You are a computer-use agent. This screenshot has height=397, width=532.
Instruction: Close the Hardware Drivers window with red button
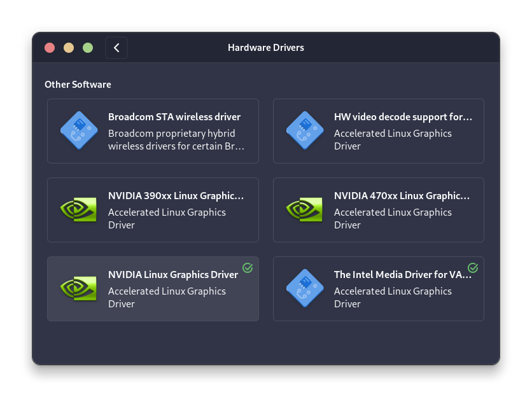click(50, 48)
